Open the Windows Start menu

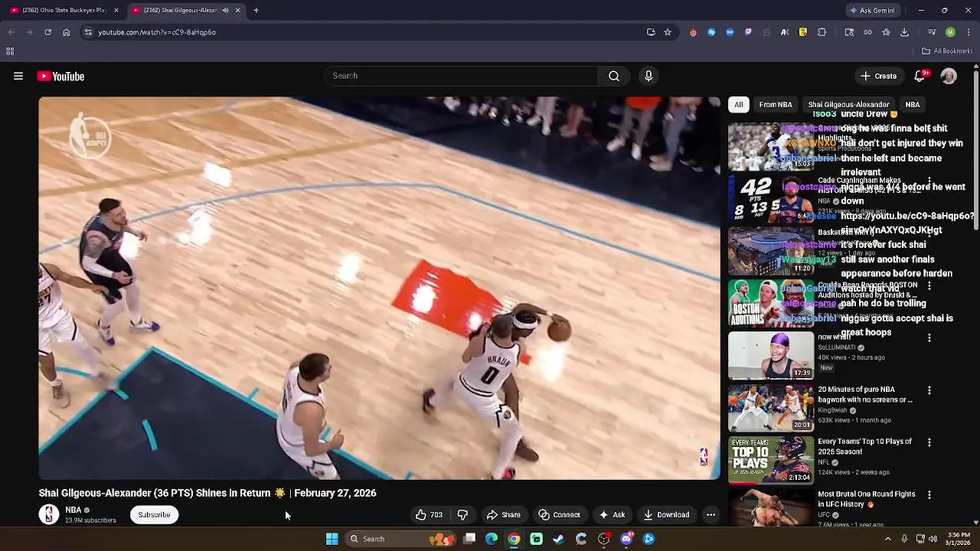[332, 539]
